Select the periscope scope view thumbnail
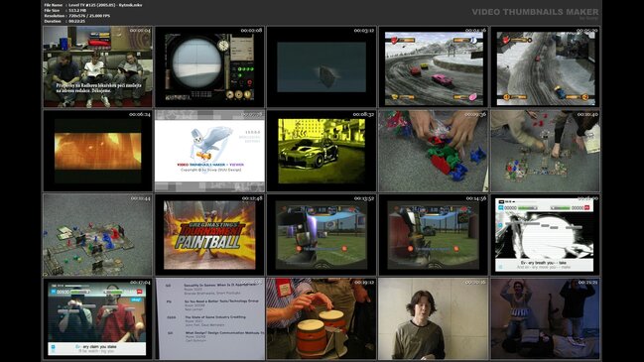The height and width of the screenshot is (362, 644). click(x=209, y=66)
